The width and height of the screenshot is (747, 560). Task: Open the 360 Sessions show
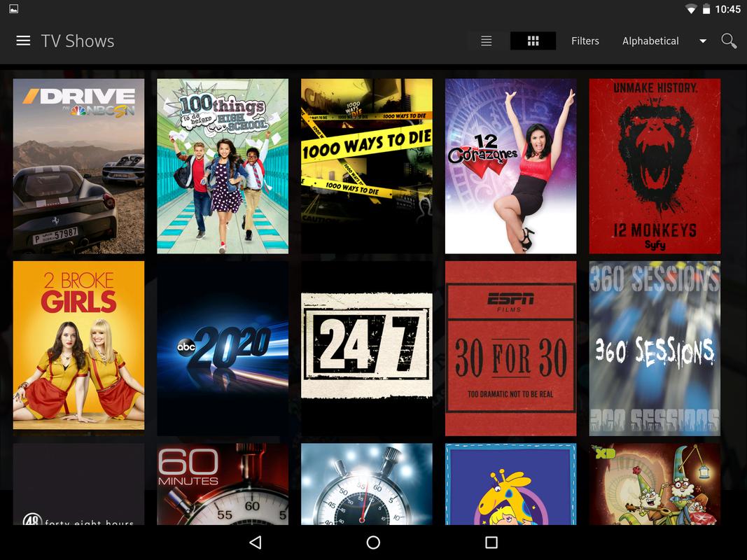[x=655, y=348]
